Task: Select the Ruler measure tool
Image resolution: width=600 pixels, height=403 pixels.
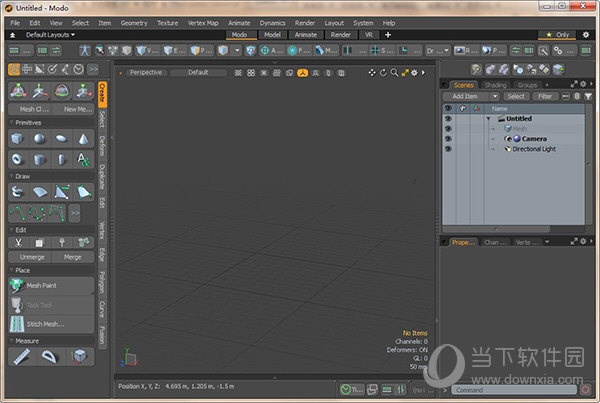Action: click(x=22, y=357)
